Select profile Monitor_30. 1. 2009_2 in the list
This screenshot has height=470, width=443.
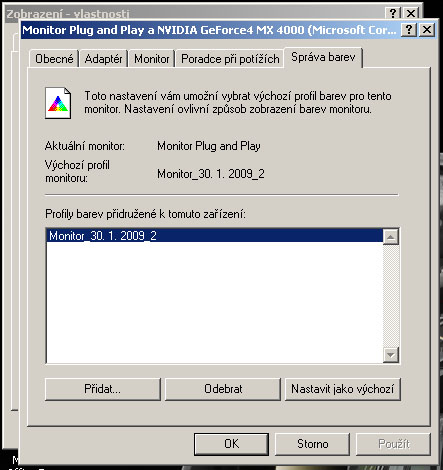click(214, 236)
